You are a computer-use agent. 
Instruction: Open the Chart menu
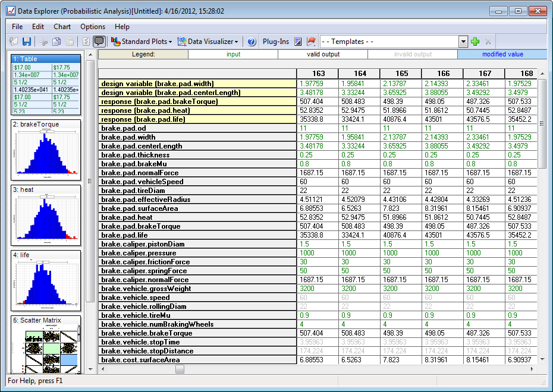click(x=62, y=27)
